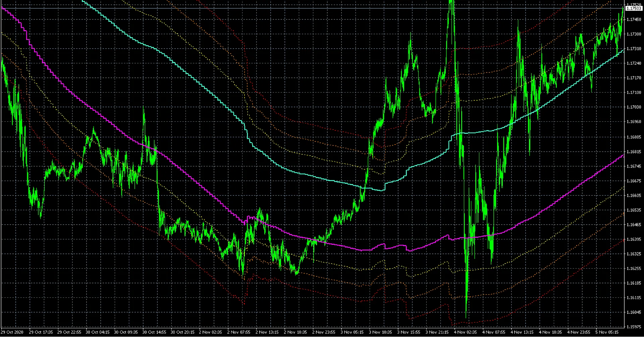Click the 4 Nov 23:55 time label
The width and height of the screenshot is (644, 337).
(x=579, y=332)
